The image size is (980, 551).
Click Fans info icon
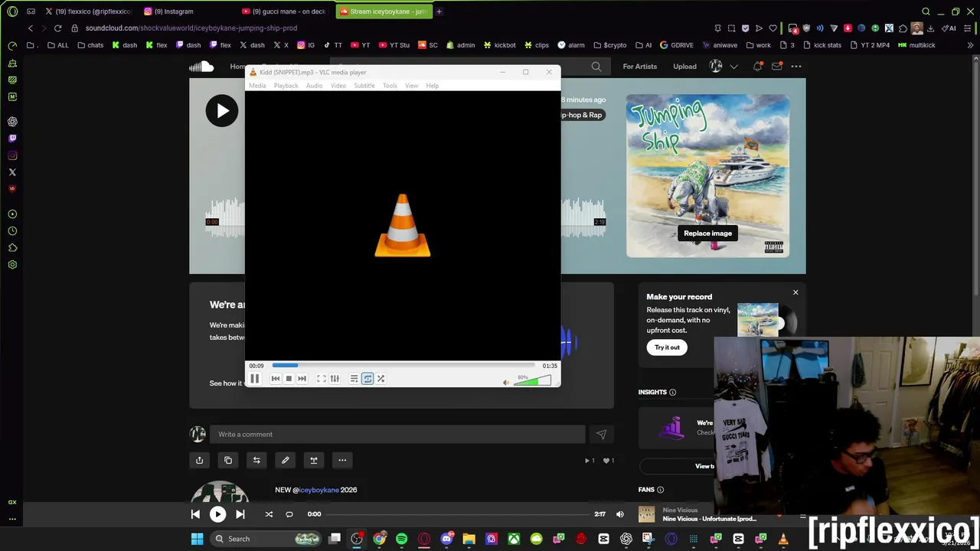coord(660,490)
